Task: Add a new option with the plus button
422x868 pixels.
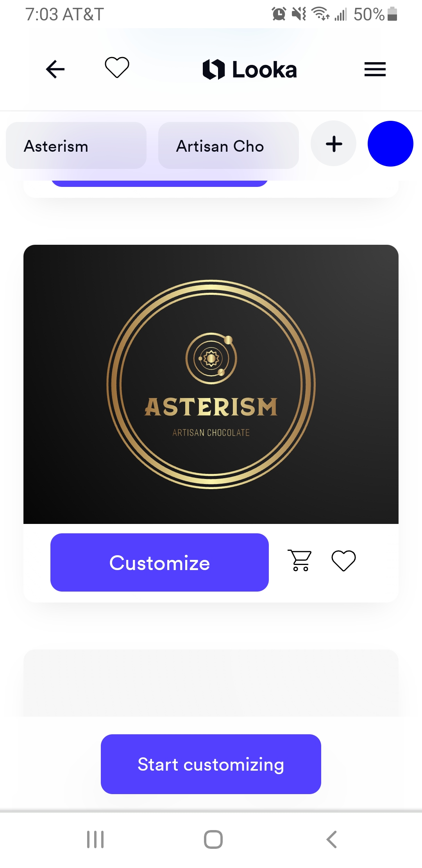Action: tap(334, 143)
